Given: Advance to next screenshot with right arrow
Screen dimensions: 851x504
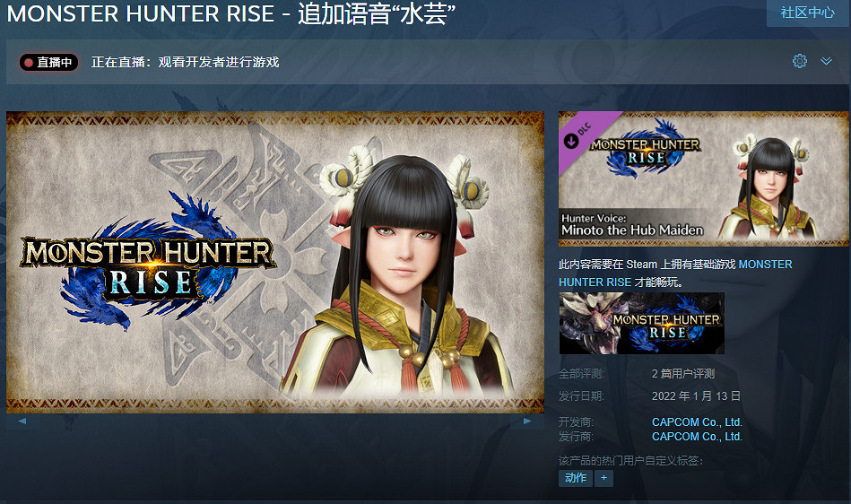Looking at the screenshot, I should [x=527, y=421].
